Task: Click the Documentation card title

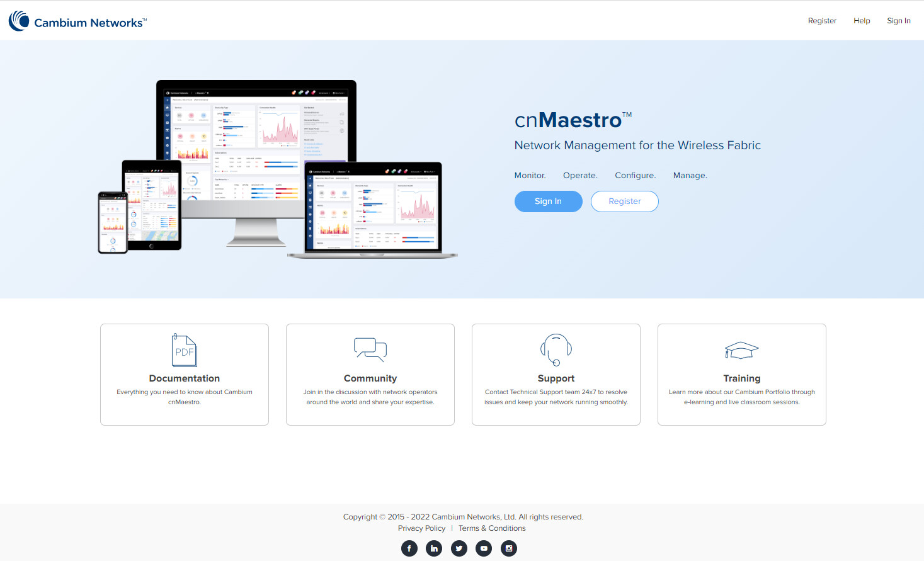Action: (x=185, y=378)
